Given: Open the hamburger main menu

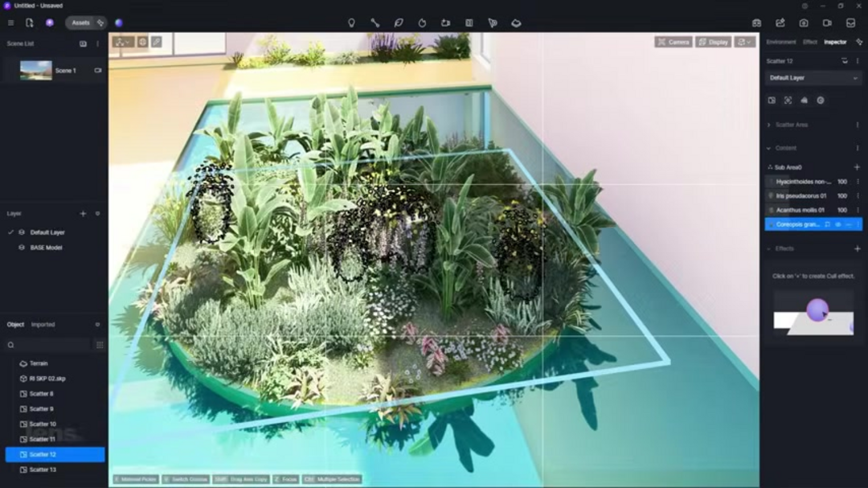Looking at the screenshot, I should [x=10, y=23].
